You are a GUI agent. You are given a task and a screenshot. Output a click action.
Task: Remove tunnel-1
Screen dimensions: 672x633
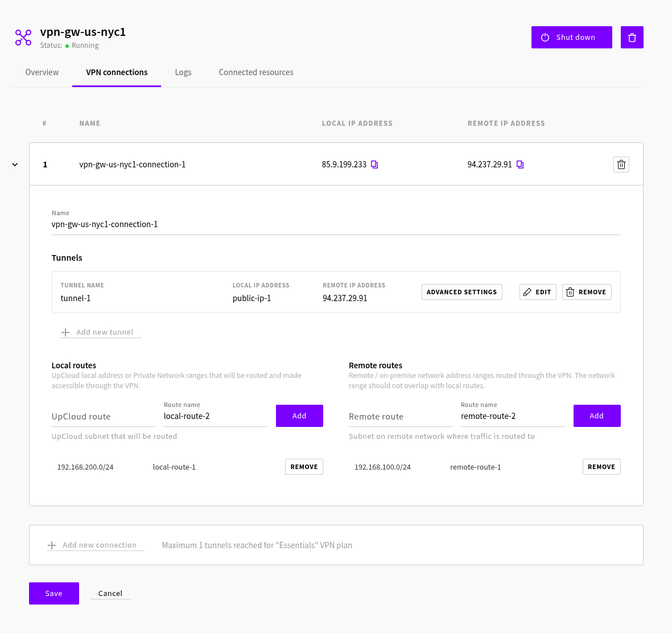tap(586, 292)
